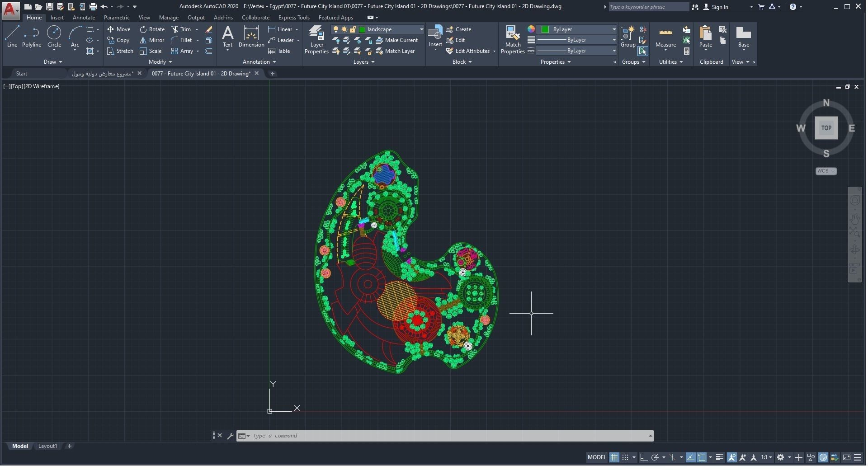Click Make Current layer button
Screen dimensions: 868x470
[x=397, y=40]
